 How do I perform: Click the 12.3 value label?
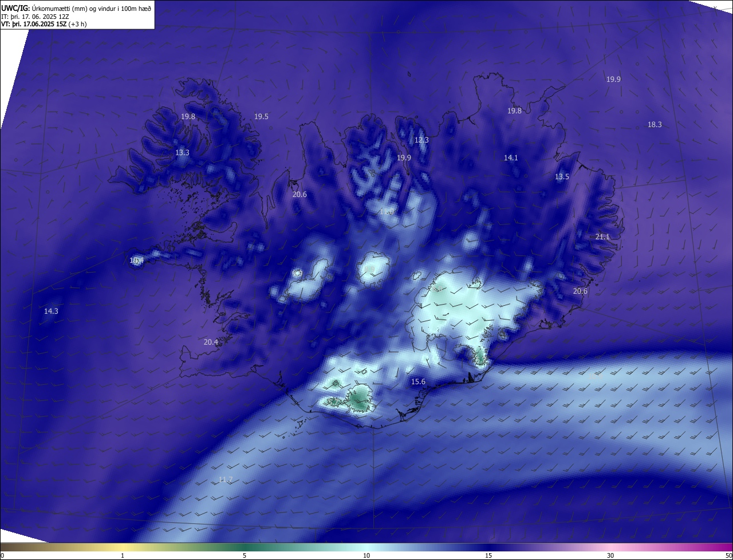click(x=421, y=140)
